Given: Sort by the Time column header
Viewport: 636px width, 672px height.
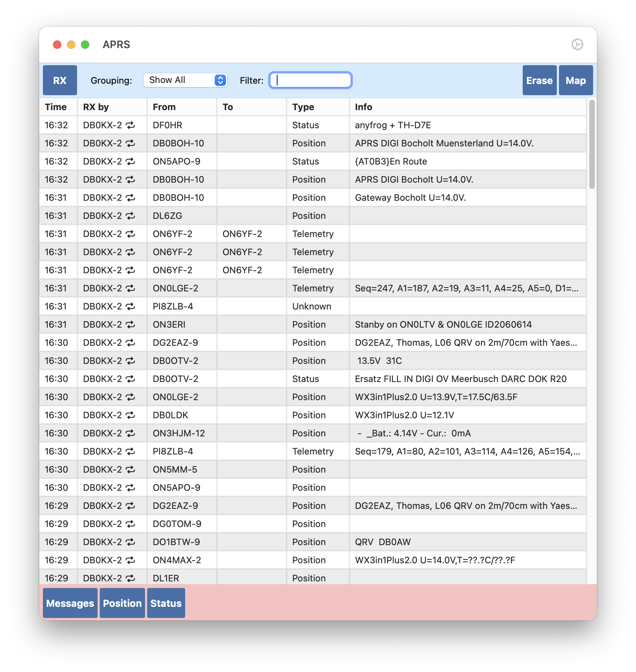Looking at the screenshot, I should pos(56,107).
